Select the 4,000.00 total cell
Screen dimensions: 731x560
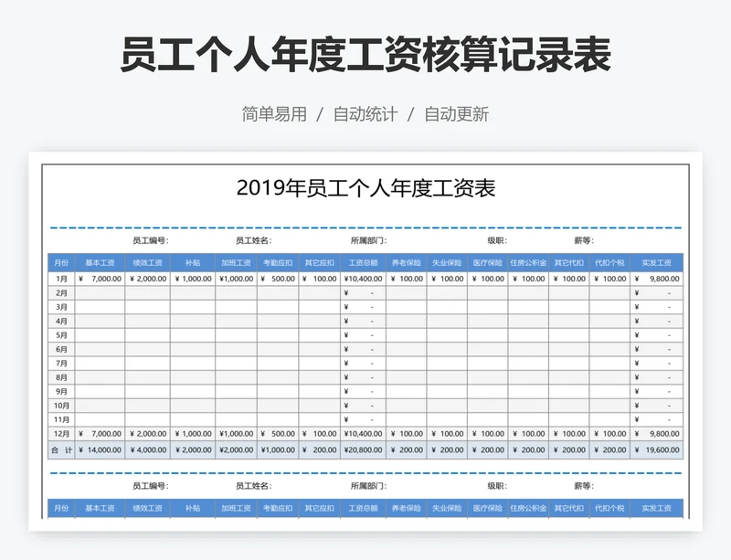coord(148,450)
